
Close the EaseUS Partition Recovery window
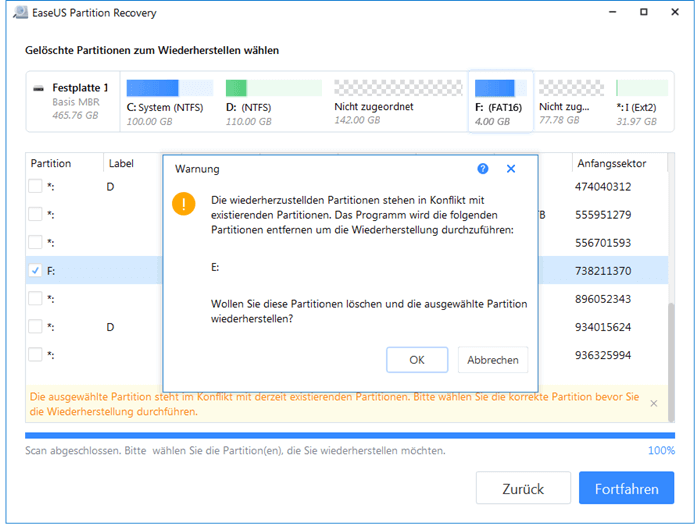pyautogui.click(x=675, y=12)
